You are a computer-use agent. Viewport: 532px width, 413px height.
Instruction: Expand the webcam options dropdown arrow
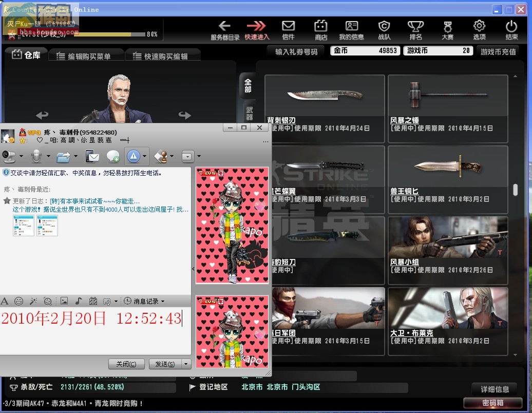[x=22, y=156]
